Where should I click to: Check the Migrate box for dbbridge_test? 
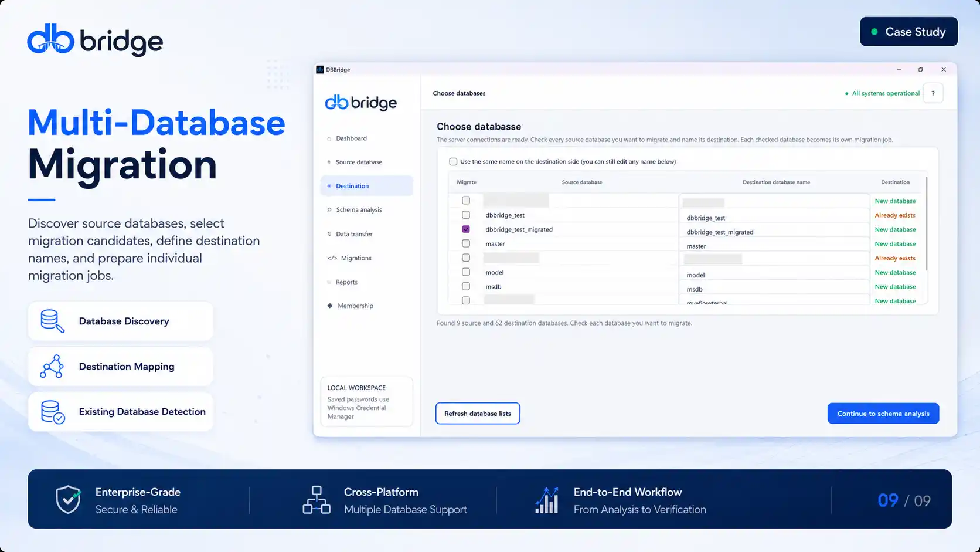466,215
